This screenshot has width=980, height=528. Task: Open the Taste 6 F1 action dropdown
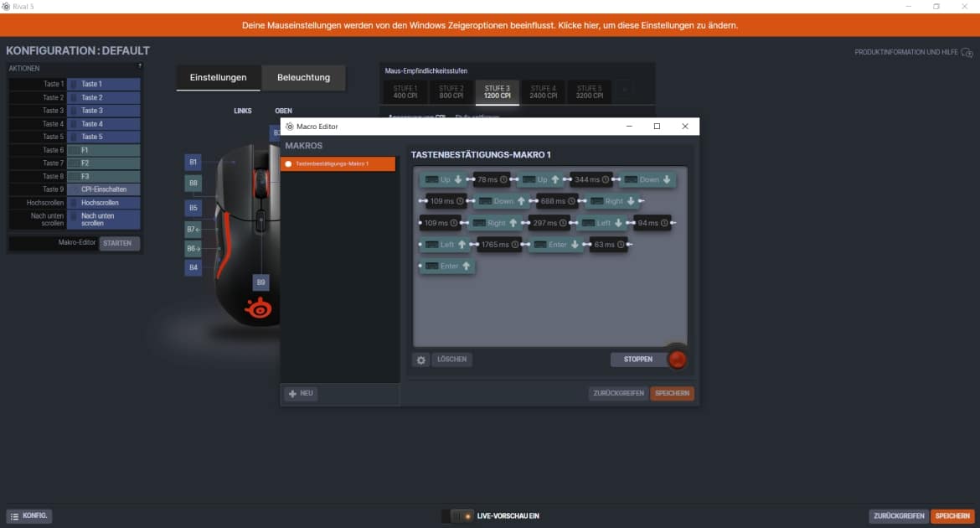coord(104,150)
